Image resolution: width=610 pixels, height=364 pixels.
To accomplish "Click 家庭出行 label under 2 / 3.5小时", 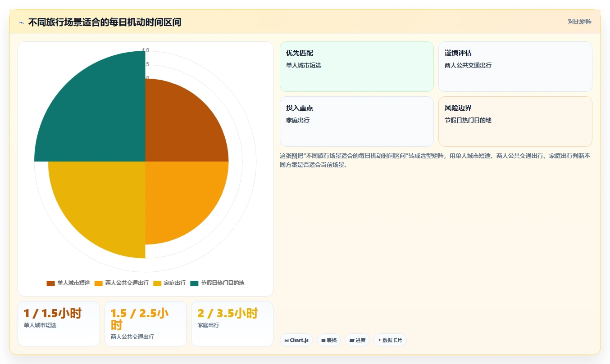I will (209, 325).
